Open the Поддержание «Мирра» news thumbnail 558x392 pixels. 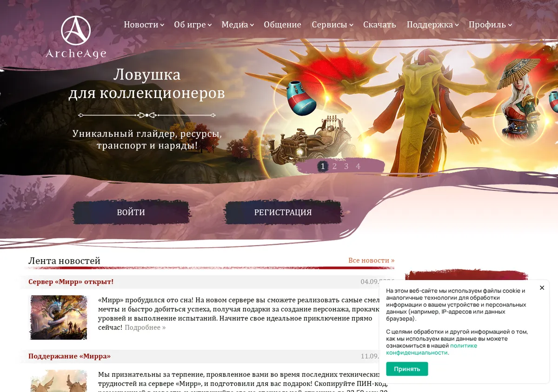[x=59, y=381]
